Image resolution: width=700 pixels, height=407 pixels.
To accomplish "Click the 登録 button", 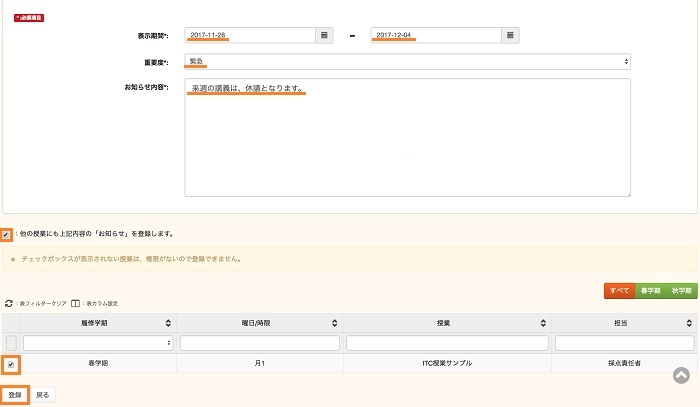I will (x=15, y=395).
